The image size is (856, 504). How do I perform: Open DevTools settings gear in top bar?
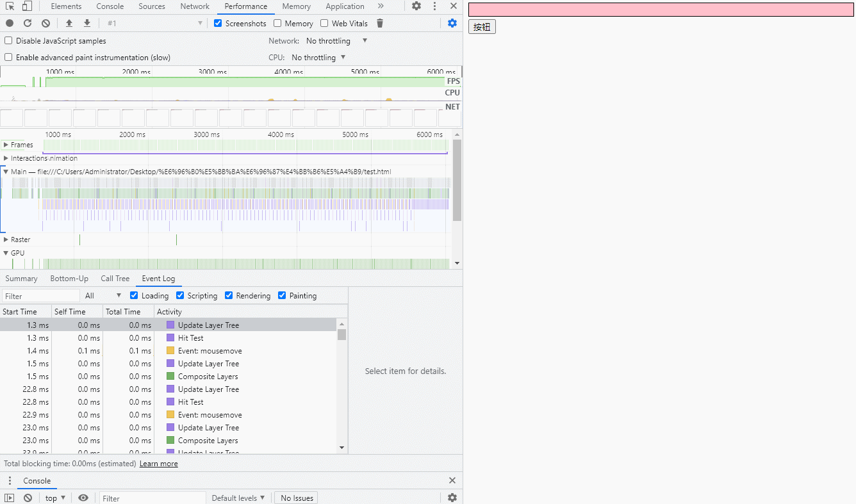point(416,6)
